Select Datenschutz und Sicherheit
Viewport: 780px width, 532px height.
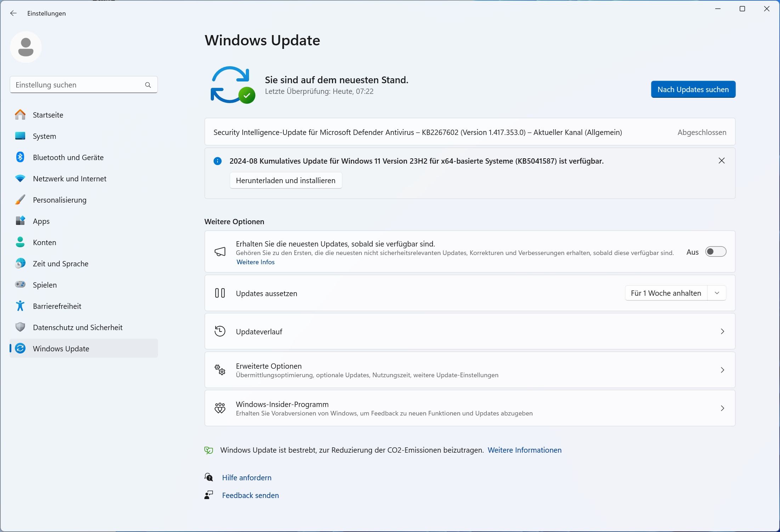[x=84, y=327]
